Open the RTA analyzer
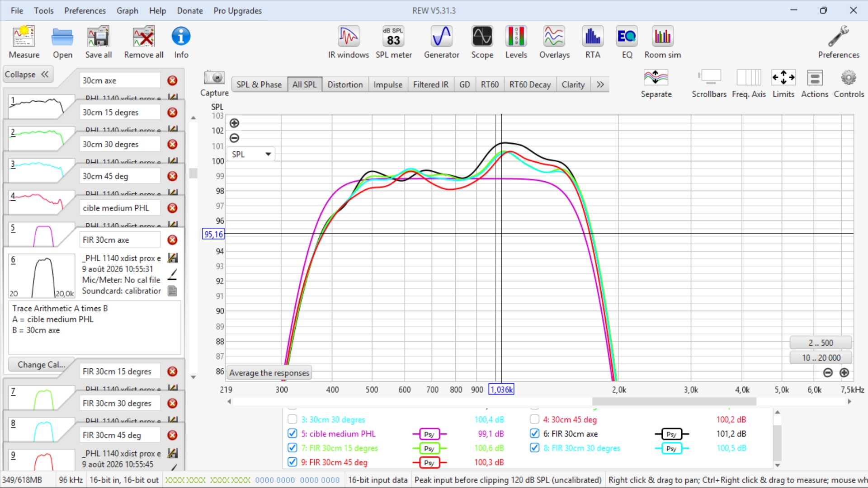 click(593, 42)
